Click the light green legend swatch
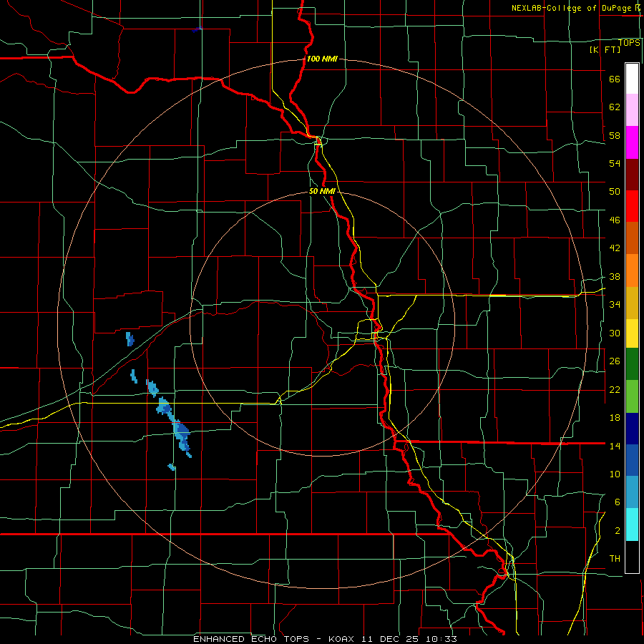 [632, 396]
